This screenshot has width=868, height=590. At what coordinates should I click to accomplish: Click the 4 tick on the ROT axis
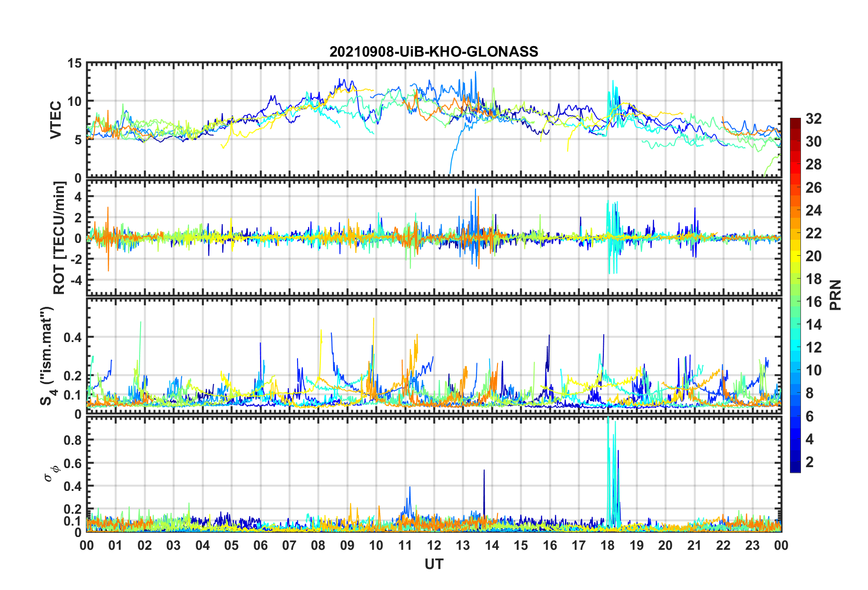(x=78, y=197)
